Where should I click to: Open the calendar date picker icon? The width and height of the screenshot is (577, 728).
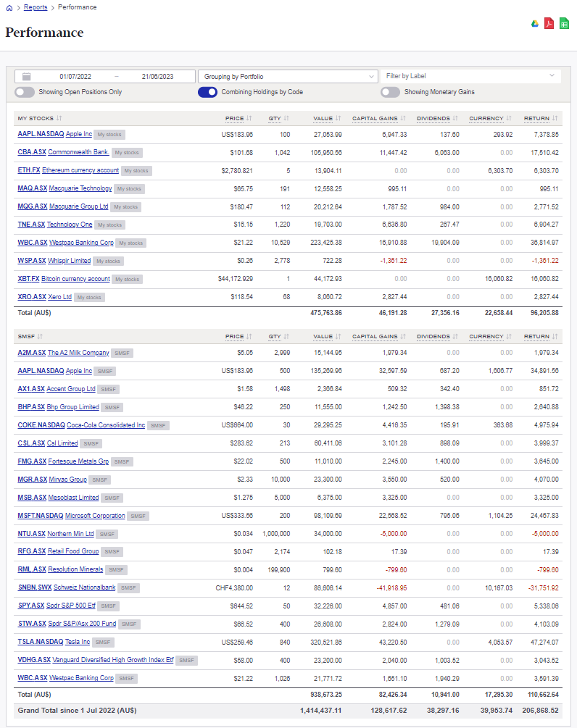click(x=27, y=77)
